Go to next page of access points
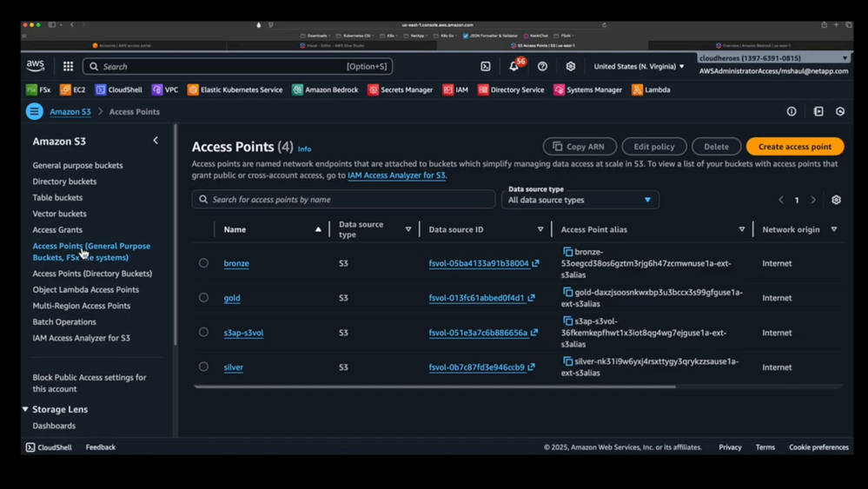 tap(813, 200)
